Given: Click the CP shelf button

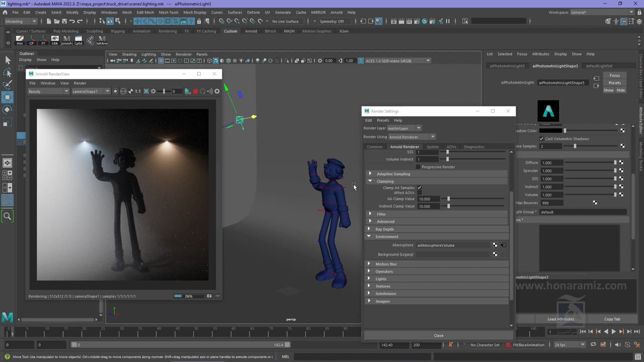Looking at the screenshot, I should point(32,40).
